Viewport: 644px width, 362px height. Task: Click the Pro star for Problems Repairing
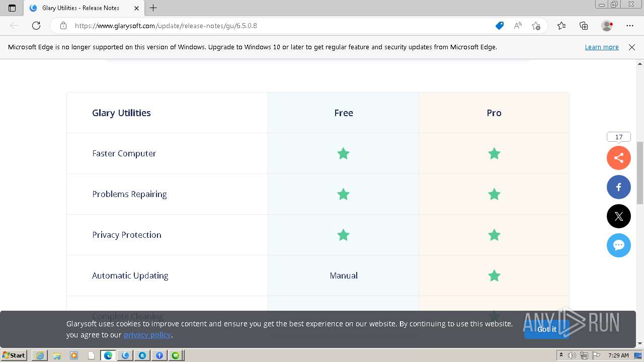[494, 194]
